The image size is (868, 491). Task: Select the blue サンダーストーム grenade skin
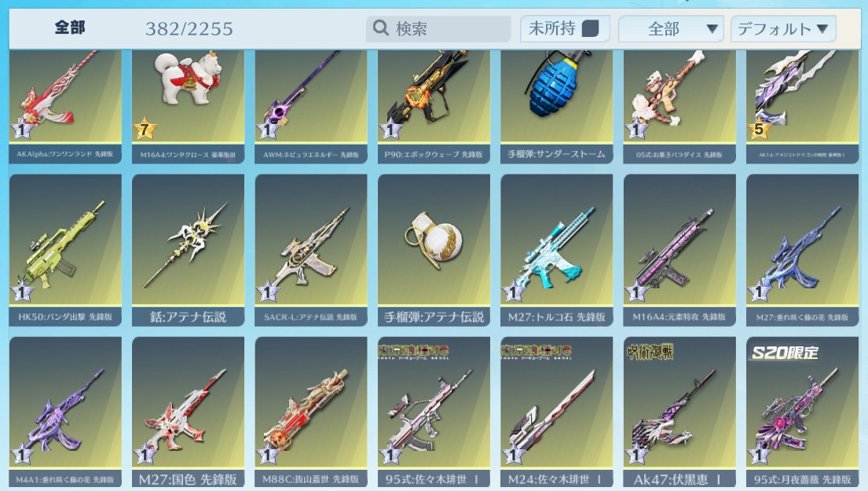click(x=556, y=106)
